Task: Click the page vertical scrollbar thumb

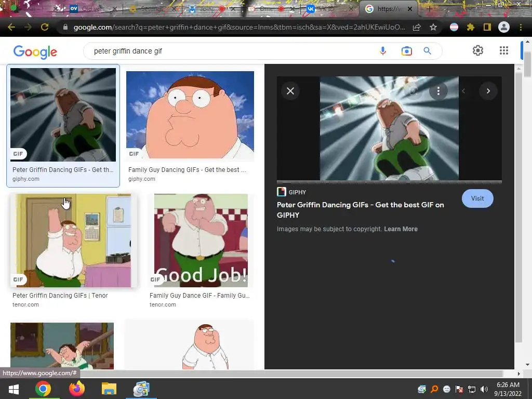Action: coord(528,64)
